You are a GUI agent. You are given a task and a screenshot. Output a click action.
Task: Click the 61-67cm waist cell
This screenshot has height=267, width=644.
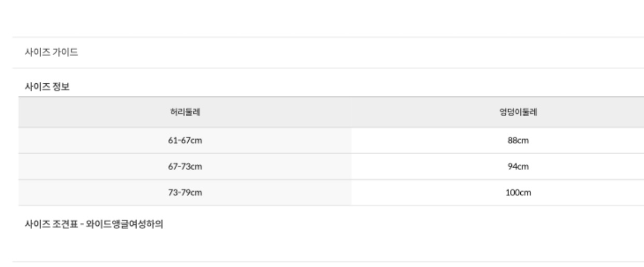tap(185, 141)
